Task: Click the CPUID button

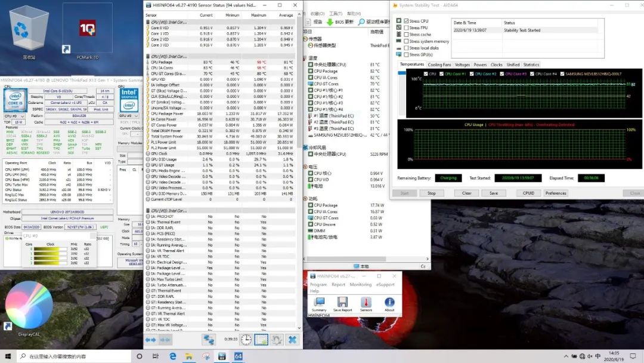Action: (x=528, y=193)
